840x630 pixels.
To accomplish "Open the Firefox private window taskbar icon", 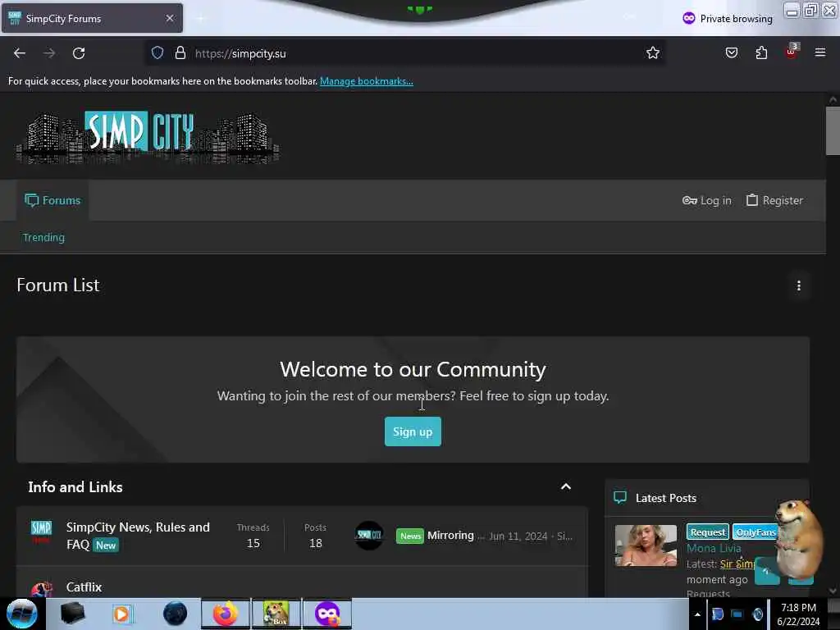I will tap(327, 614).
